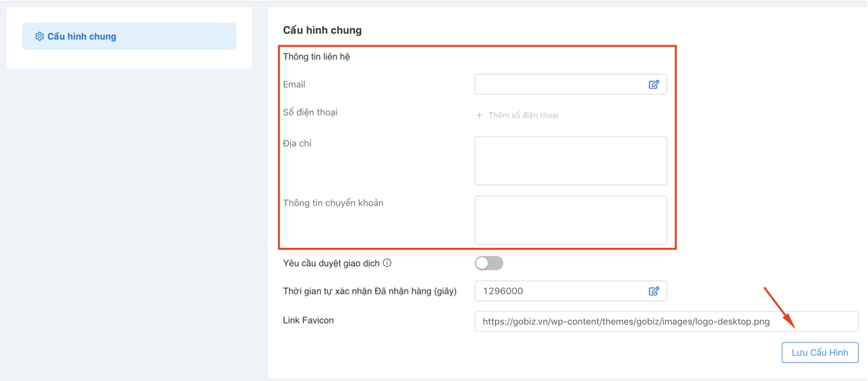Click the Thêm số điện thoại link

(522, 116)
